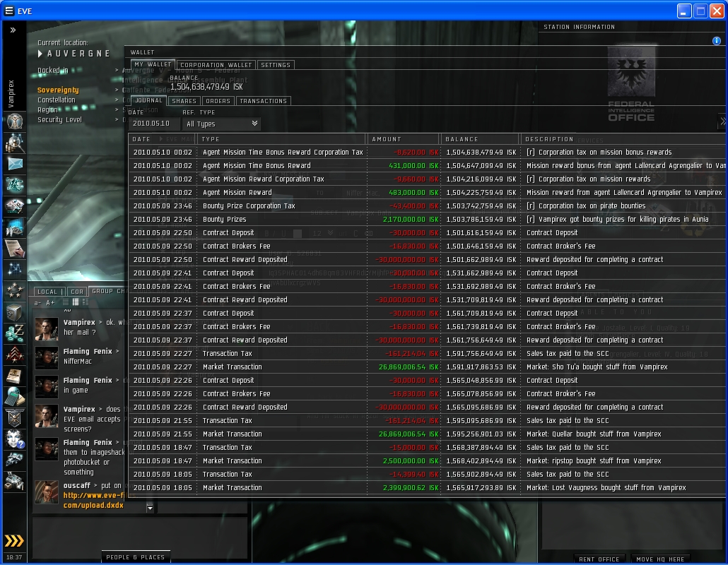728x565 pixels.
Task: Open the Journal book icon
Action: (x=14, y=375)
